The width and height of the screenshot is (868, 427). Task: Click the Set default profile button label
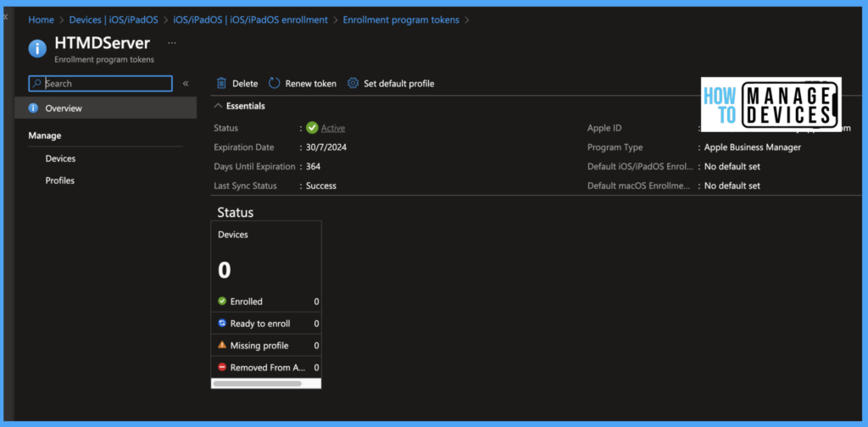398,84
